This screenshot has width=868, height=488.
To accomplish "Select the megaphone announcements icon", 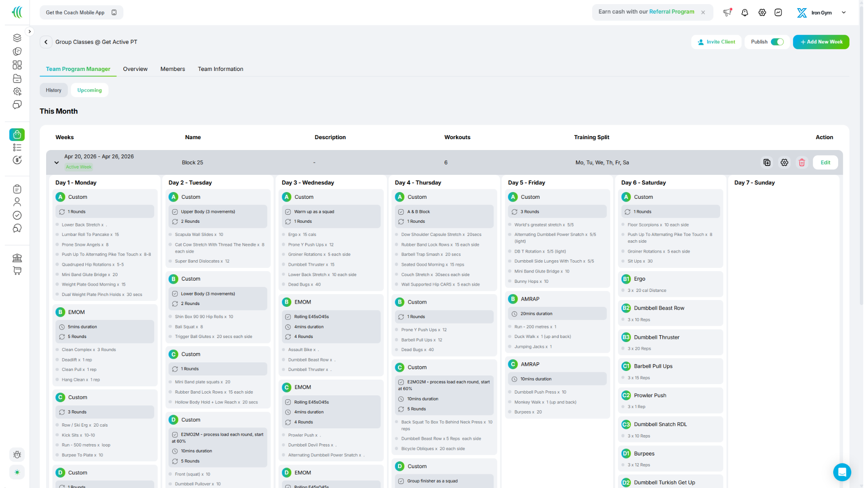I will [727, 13].
